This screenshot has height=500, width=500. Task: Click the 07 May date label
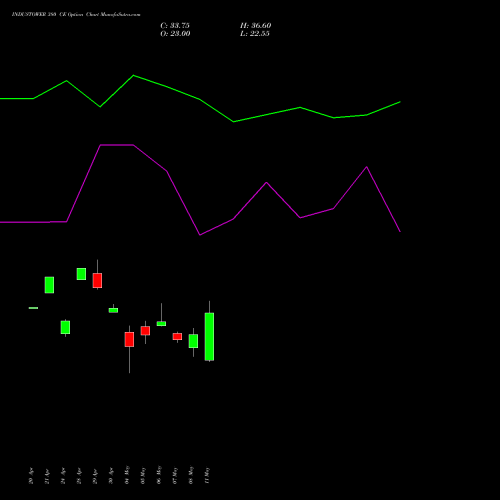(x=175, y=475)
